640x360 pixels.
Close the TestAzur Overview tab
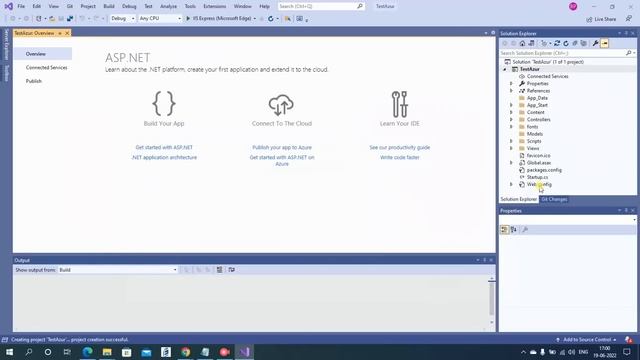(67, 33)
